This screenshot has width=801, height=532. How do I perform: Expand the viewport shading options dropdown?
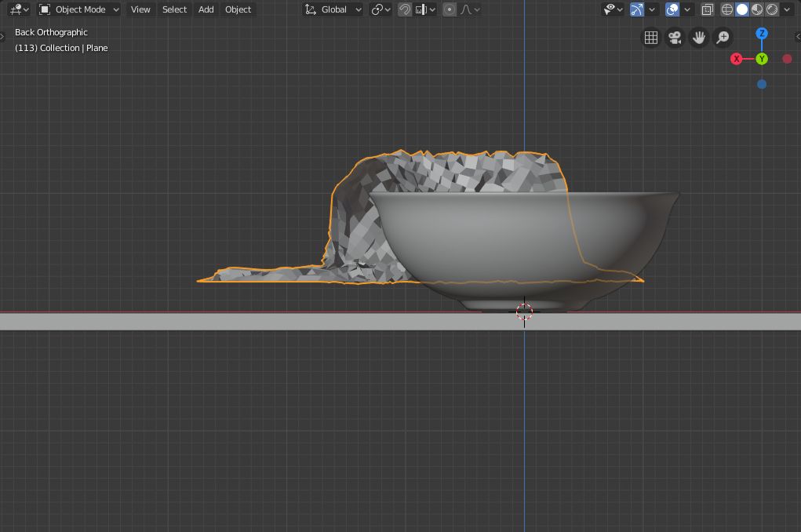coord(787,9)
